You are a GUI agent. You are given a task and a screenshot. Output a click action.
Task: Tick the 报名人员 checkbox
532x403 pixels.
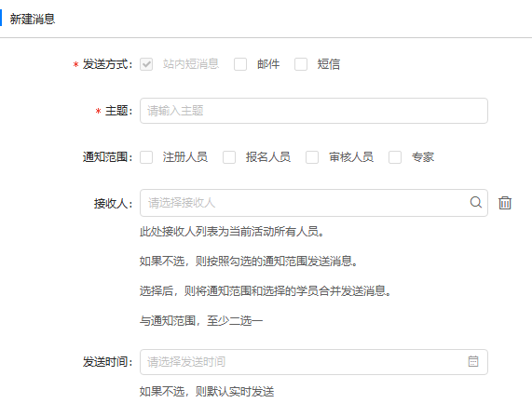pyautogui.click(x=229, y=157)
